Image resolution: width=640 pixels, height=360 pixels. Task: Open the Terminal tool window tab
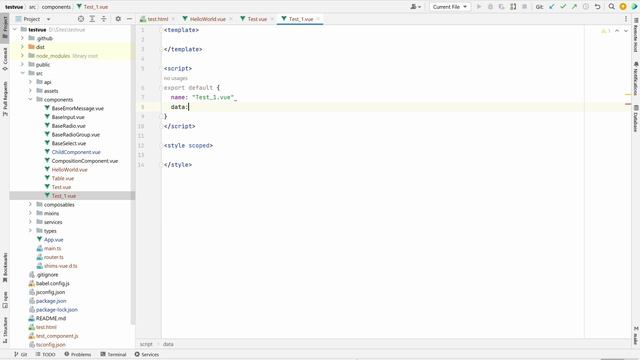pos(113,354)
